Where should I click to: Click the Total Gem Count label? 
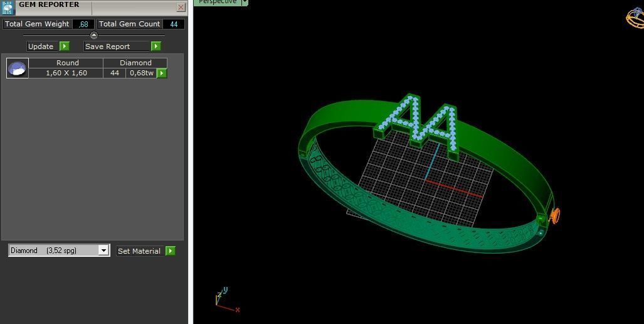tap(129, 24)
